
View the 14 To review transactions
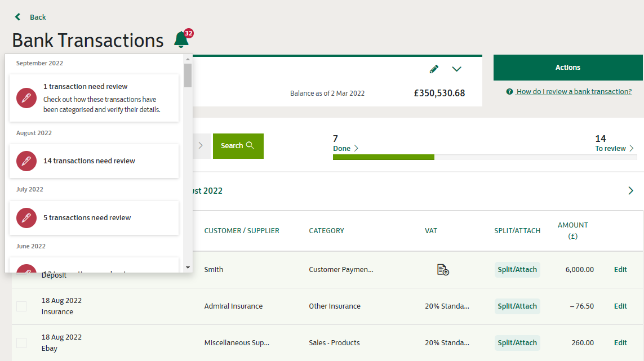[x=614, y=149]
